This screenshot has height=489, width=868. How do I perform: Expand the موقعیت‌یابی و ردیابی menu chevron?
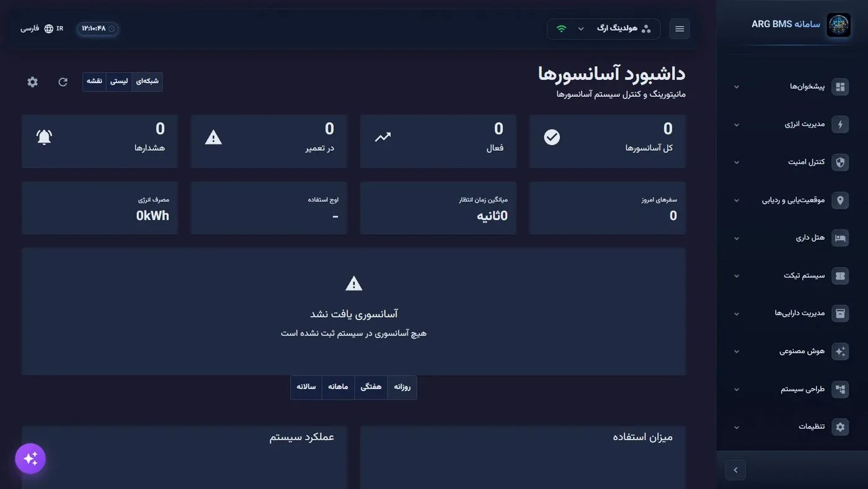(737, 200)
